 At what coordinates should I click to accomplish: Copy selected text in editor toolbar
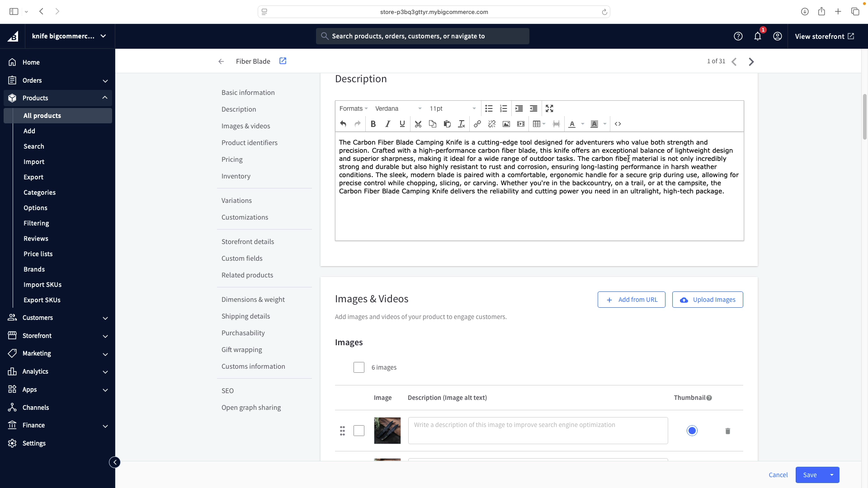(433, 124)
